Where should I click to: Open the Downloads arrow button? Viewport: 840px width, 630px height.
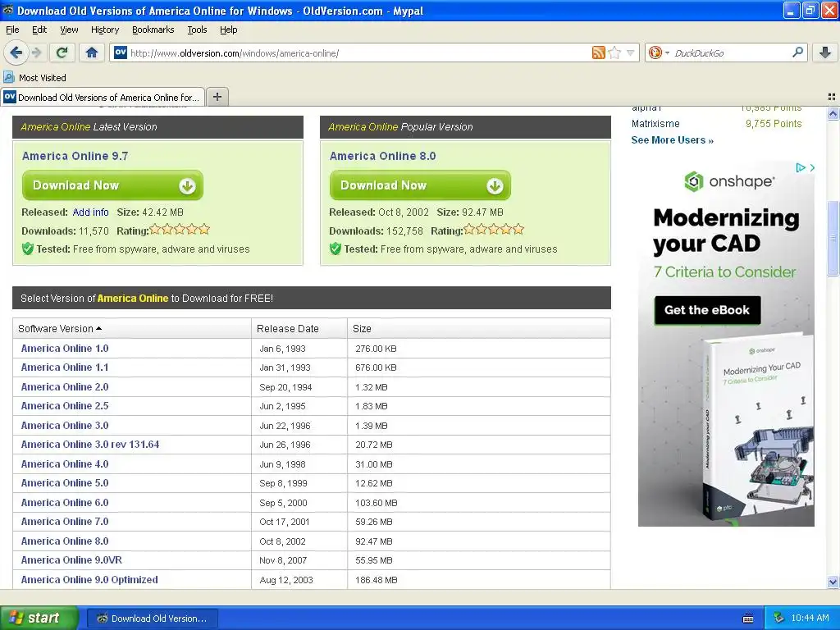(825, 52)
